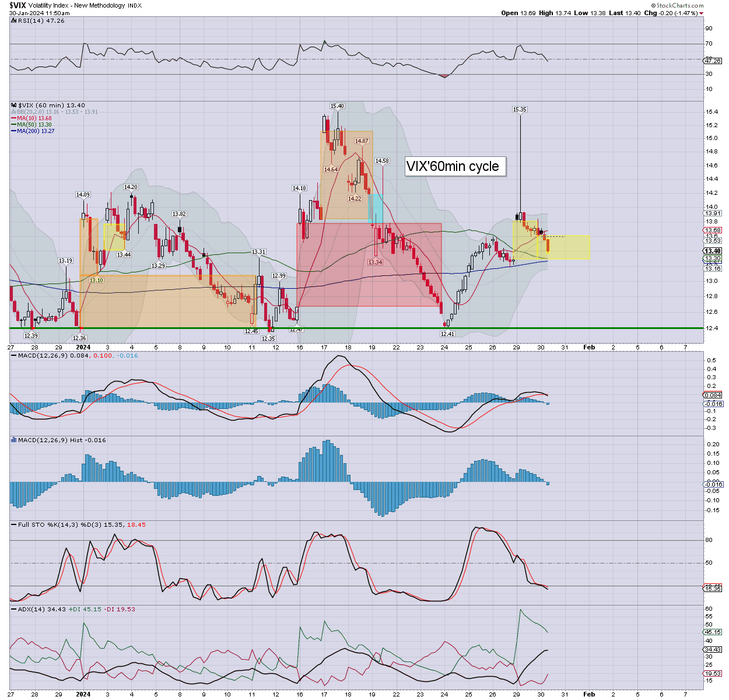Click the MACD Hist panel bar icon
The image size is (729, 700).
(x=14, y=440)
